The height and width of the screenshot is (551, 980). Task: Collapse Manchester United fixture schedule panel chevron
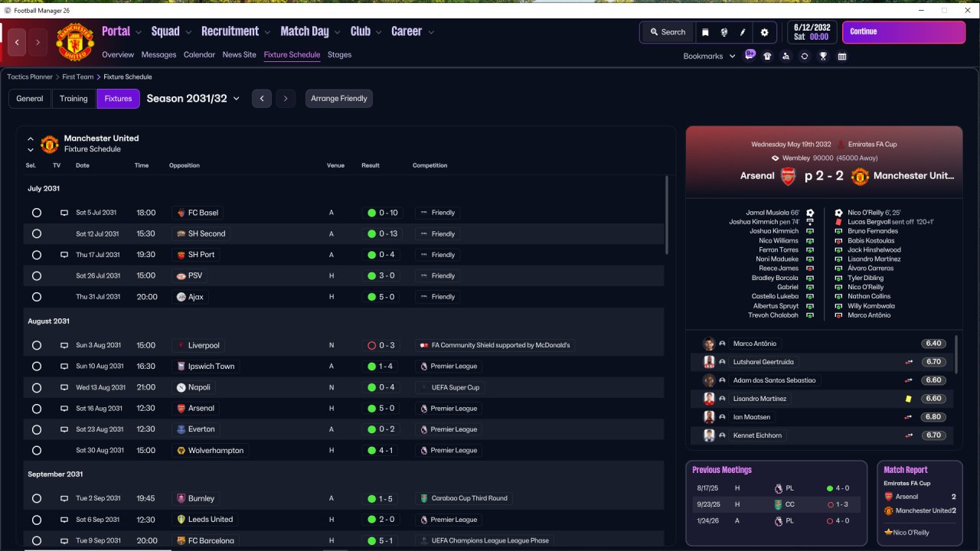[x=31, y=139]
